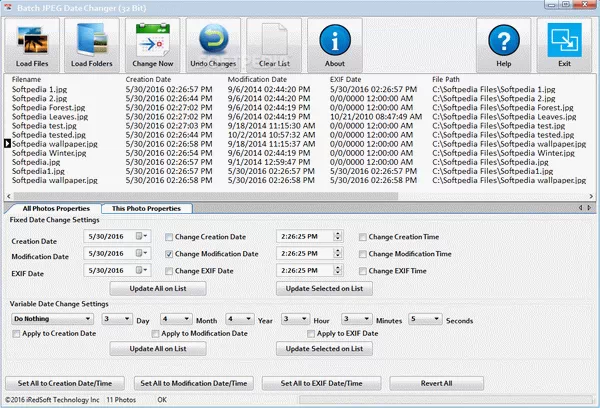Open the Load Folders tool
Image resolution: width=600 pixels, height=408 pixels.
click(92, 45)
